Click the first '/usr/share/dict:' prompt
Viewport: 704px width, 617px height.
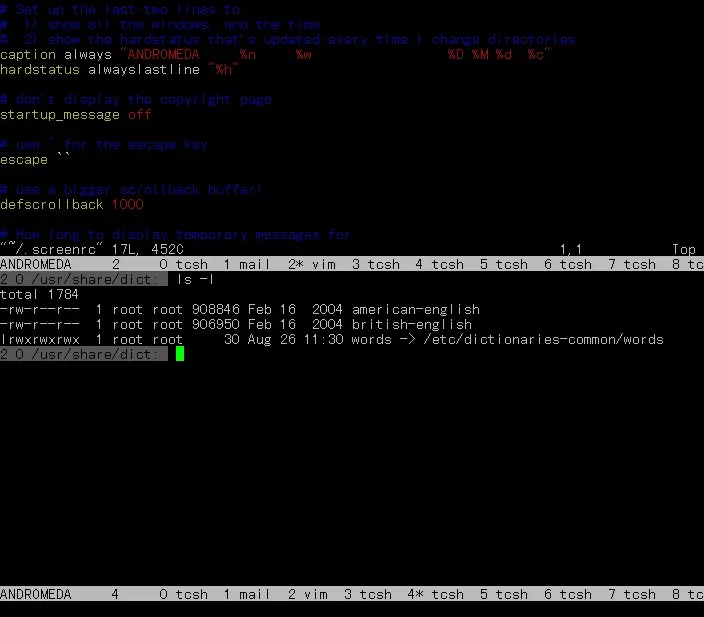(96, 279)
